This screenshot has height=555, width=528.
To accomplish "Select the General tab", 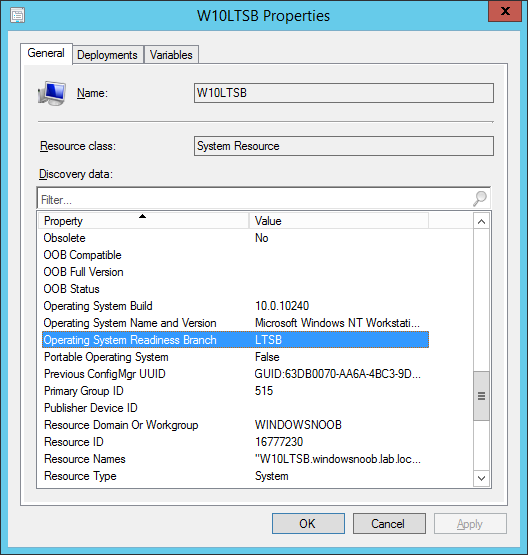I will [46, 53].
